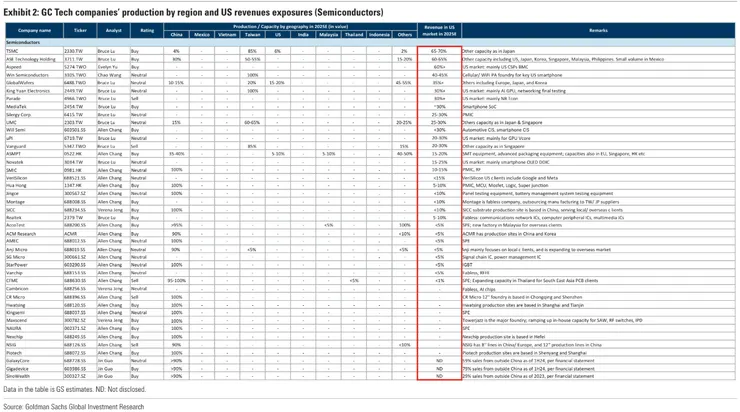Select remark 'PMIC, MCU, Mosfet, Logic, Super junction'
Image resolution: width=740 pixels, height=412 pixels.
[506, 185]
